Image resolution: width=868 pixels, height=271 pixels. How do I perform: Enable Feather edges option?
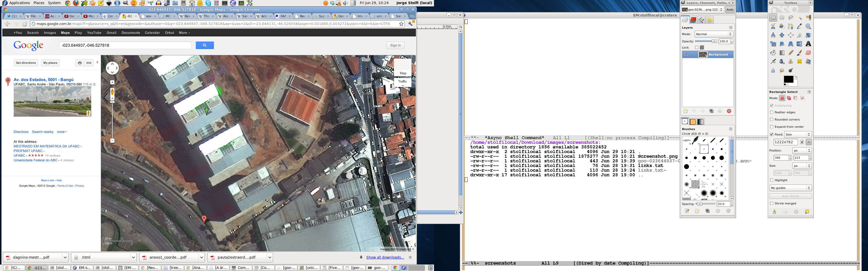tap(772, 113)
